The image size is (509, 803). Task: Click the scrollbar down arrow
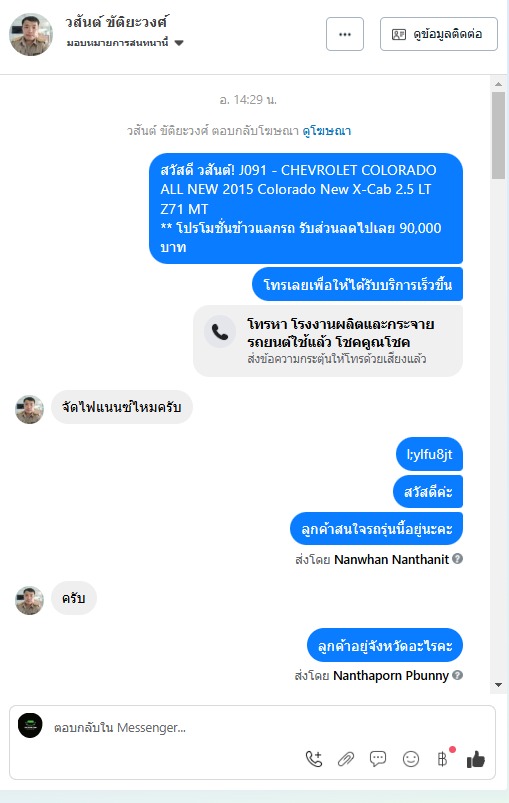click(x=498, y=685)
